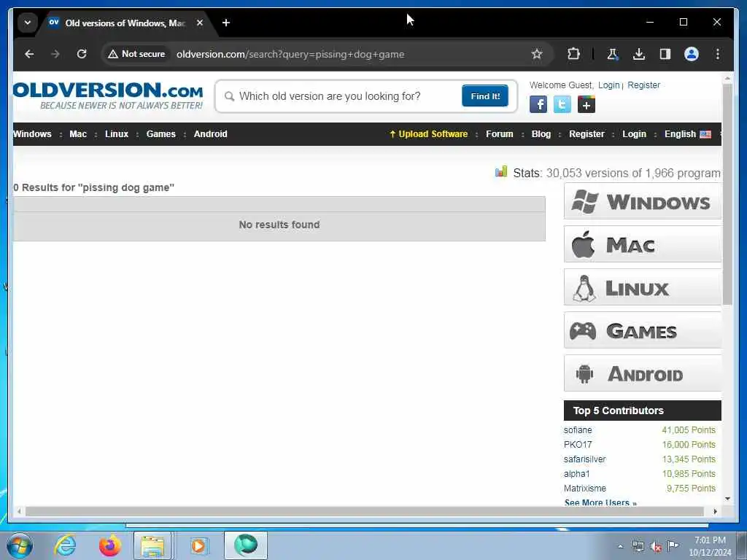Open Blog from the nav bar
The image size is (747, 560).
pyautogui.click(x=541, y=134)
